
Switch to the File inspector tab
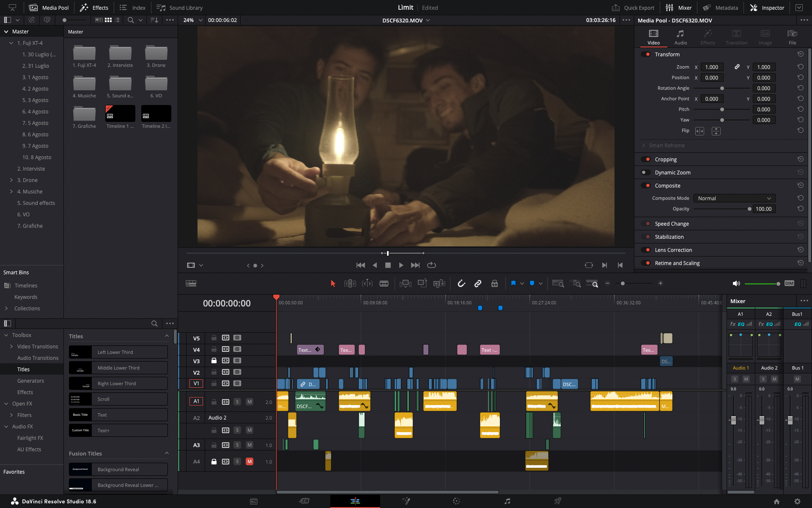pos(792,37)
